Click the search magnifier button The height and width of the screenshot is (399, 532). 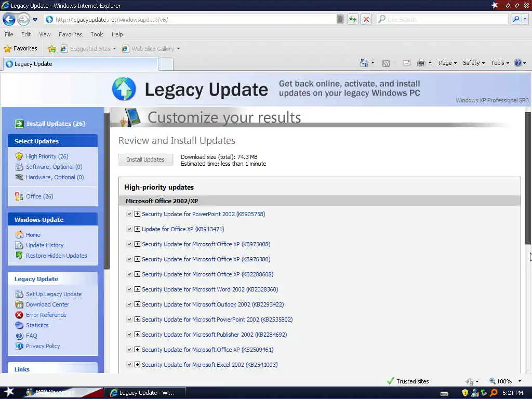tap(516, 19)
